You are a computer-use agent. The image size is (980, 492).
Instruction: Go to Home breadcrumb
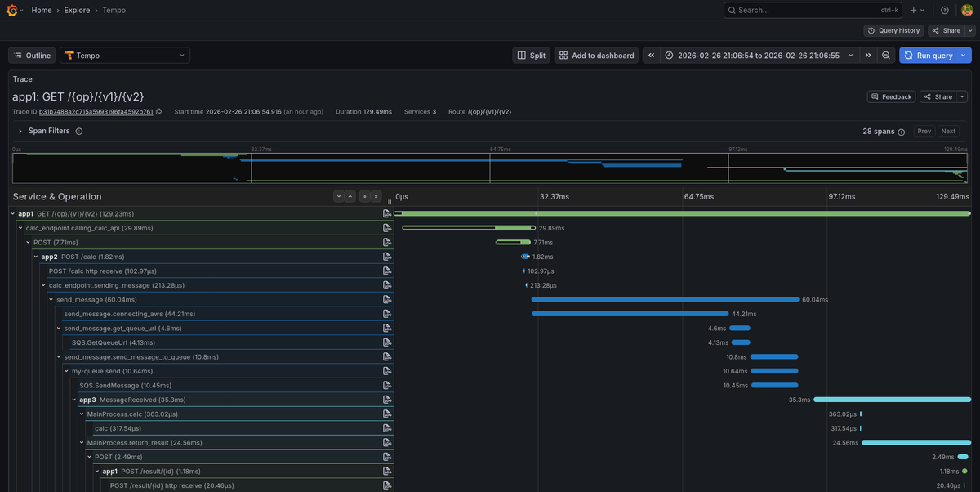(x=42, y=10)
